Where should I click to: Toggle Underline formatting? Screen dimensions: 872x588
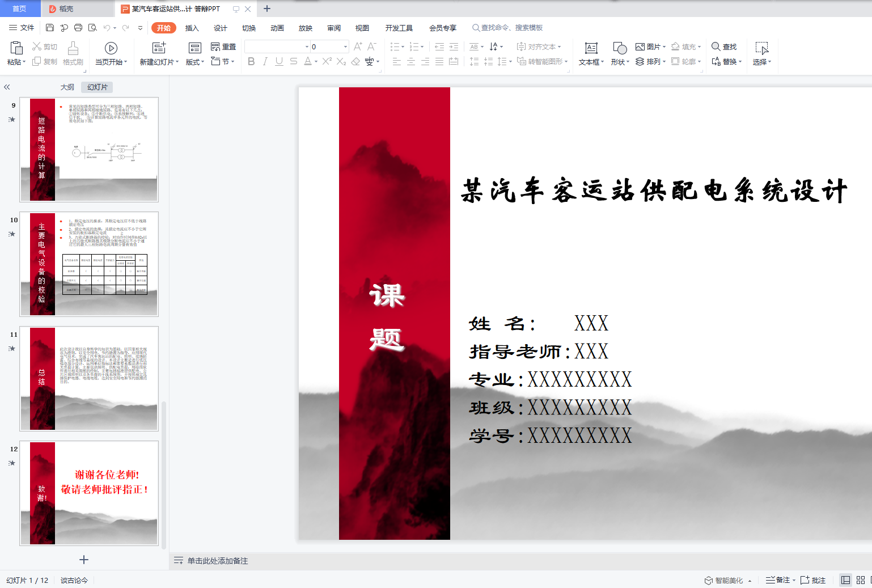tap(279, 61)
